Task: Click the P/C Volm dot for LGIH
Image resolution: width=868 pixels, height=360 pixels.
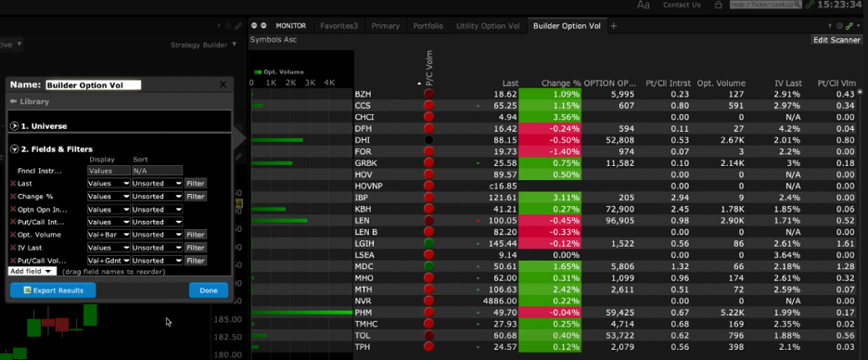Action: pyautogui.click(x=428, y=244)
